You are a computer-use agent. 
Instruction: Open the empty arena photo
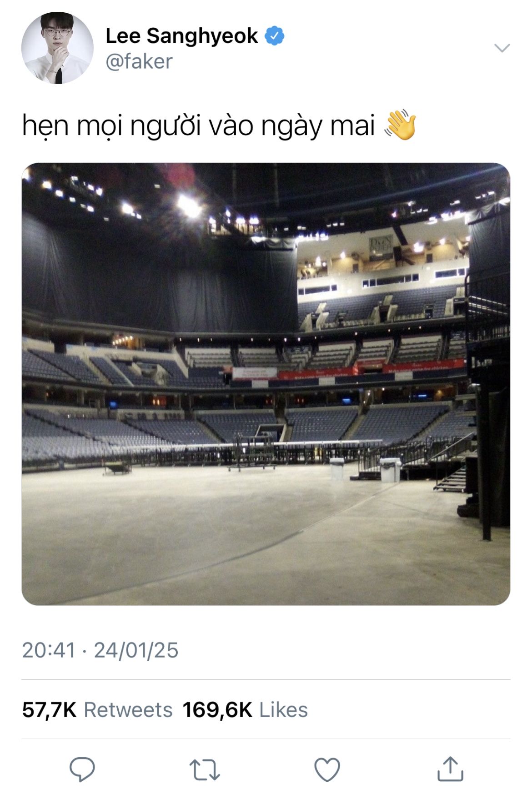266,384
